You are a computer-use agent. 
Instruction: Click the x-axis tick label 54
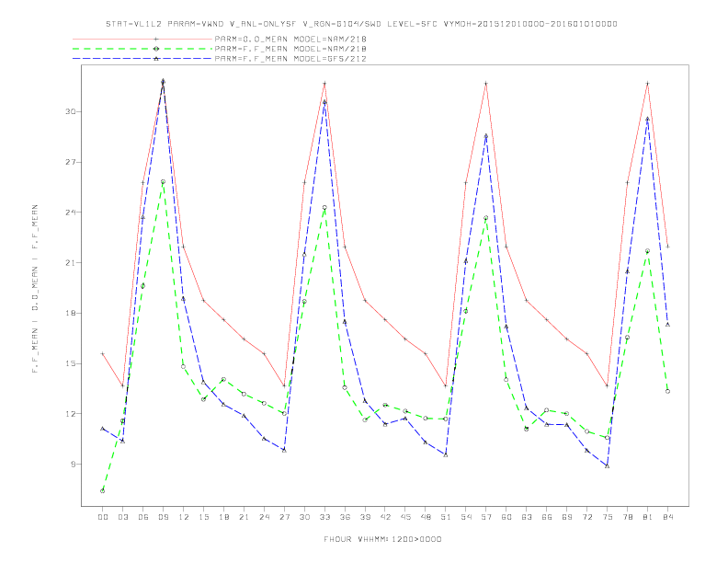point(466,517)
